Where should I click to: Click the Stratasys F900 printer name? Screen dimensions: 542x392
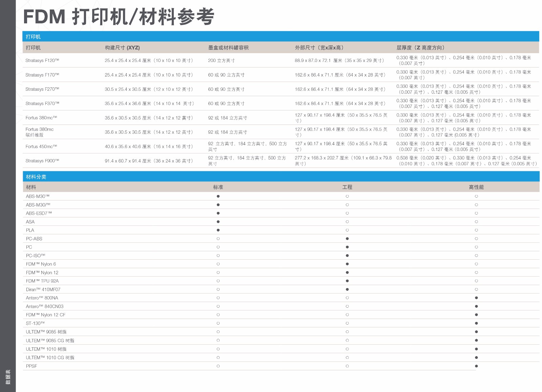point(42,161)
